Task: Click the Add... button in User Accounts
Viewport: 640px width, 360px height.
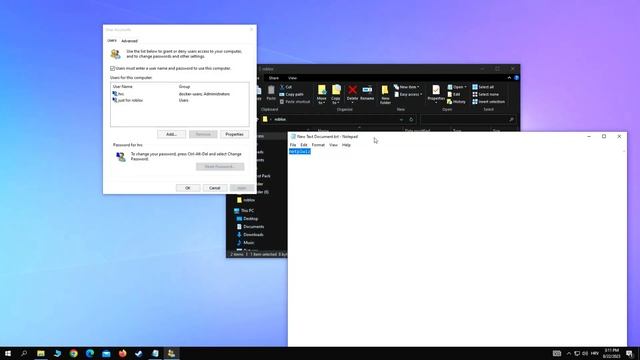Action: point(171,134)
